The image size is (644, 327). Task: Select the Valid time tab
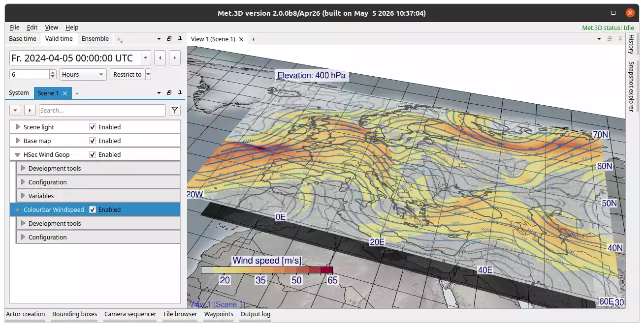[59, 39]
